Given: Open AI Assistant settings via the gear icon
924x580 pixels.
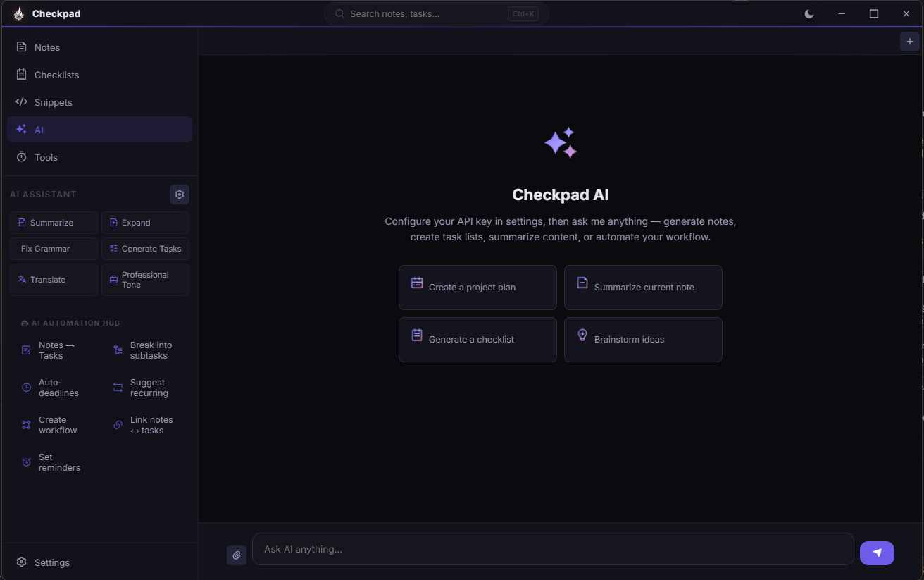Looking at the screenshot, I should pos(179,194).
